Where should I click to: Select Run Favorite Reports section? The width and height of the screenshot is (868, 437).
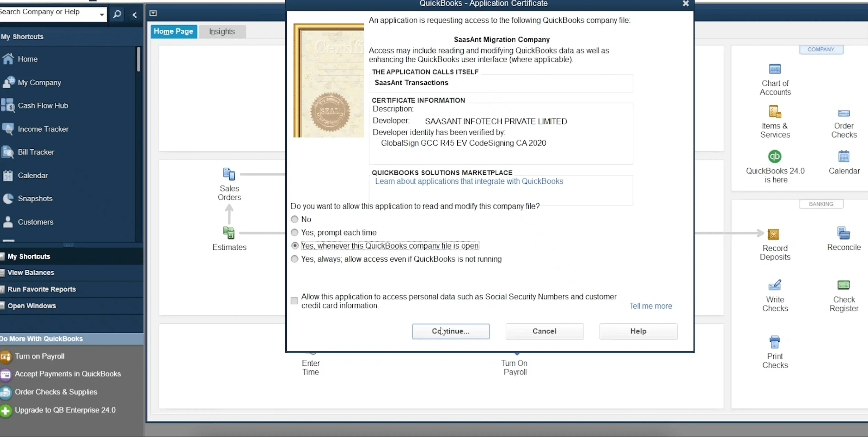(x=71, y=289)
